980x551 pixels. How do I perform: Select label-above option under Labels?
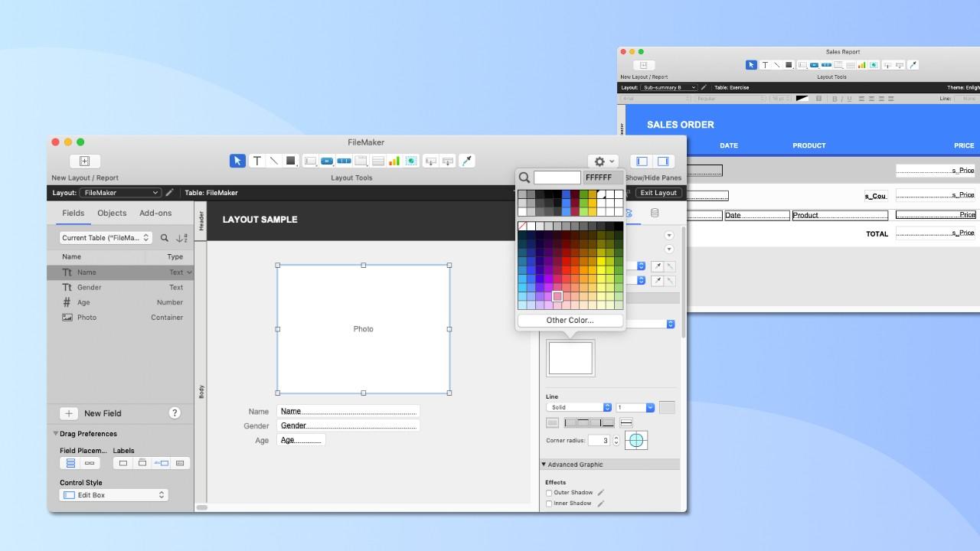[x=142, y=463]
